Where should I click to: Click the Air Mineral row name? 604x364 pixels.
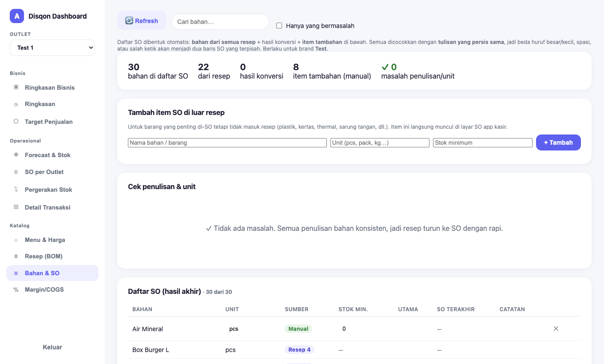[147, 329]
